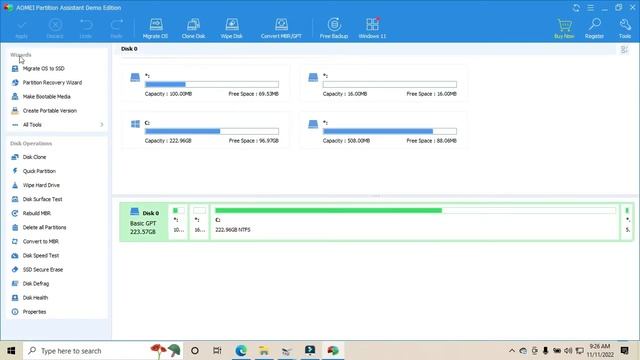Image resolution: width=640 pixels, height=360 pixels.
Task: Open Task View on taskbar
Action: [x=217, y=351]
